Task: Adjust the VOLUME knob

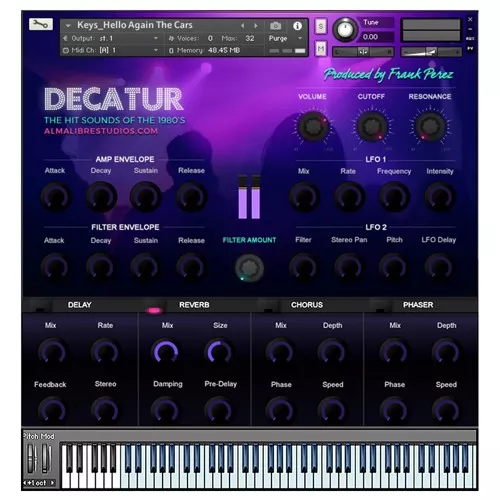Action: pyautogui.click(x=313, y=126)
